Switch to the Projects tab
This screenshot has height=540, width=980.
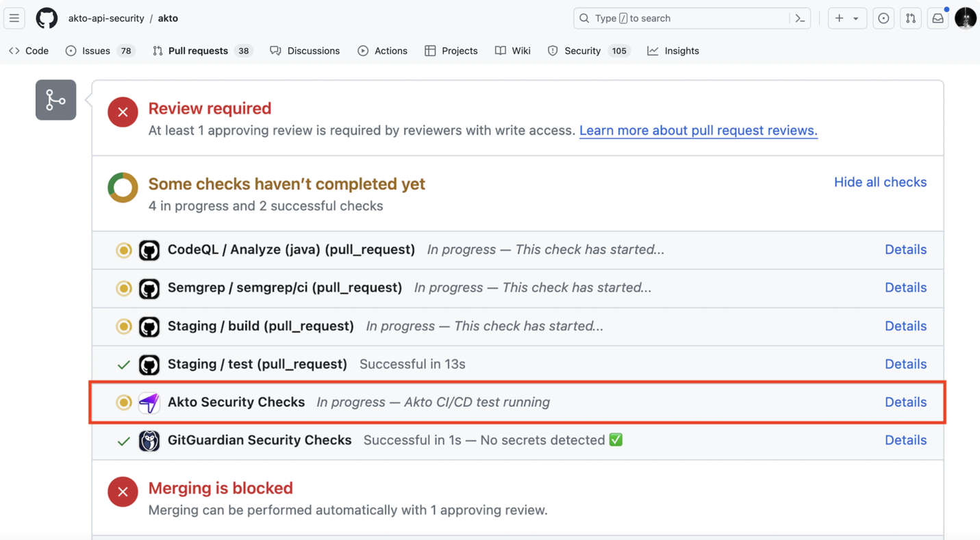451,51
